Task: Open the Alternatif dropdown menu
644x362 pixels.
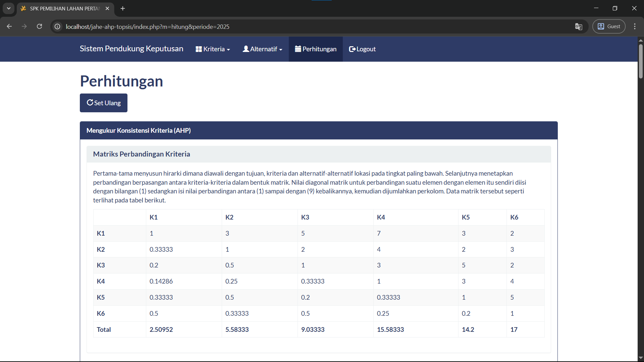Action: coord(262,49)
